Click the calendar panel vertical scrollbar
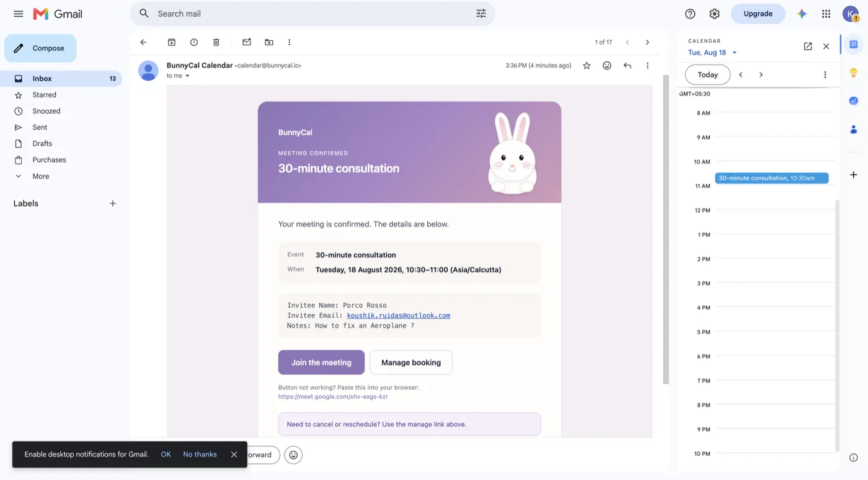This screenshot has height=480, width=868. [x=836, y=326]
